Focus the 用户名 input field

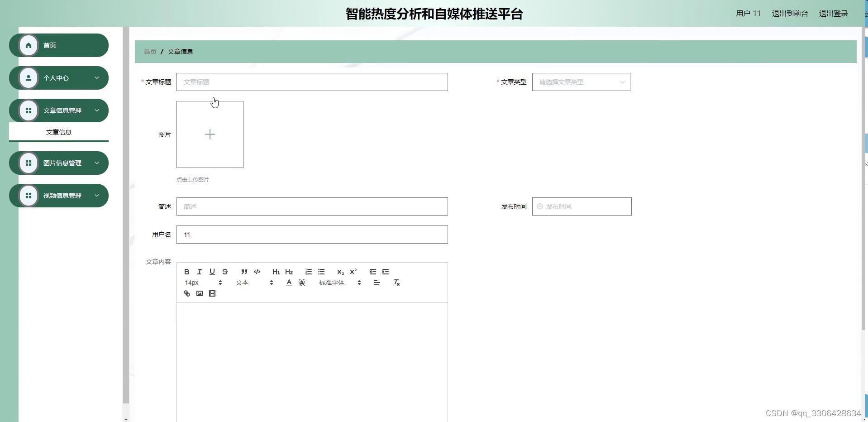pyautogui.click(x=312, y=235)
